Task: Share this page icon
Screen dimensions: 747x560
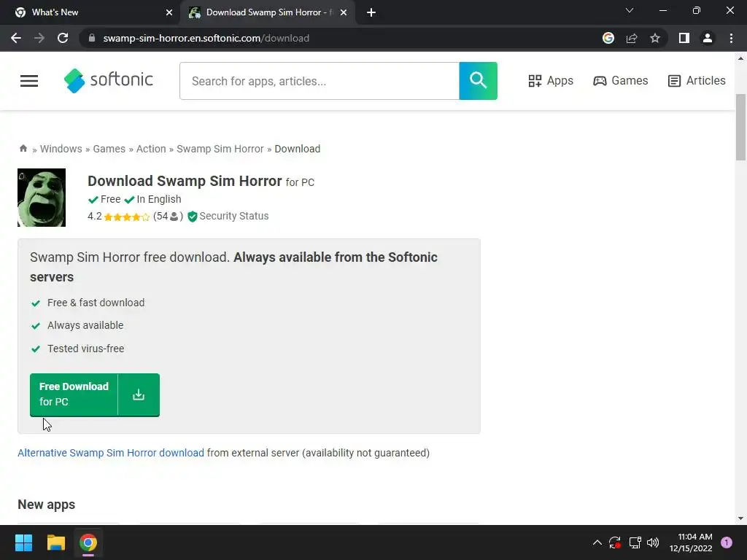Action: tap(632, 38)
